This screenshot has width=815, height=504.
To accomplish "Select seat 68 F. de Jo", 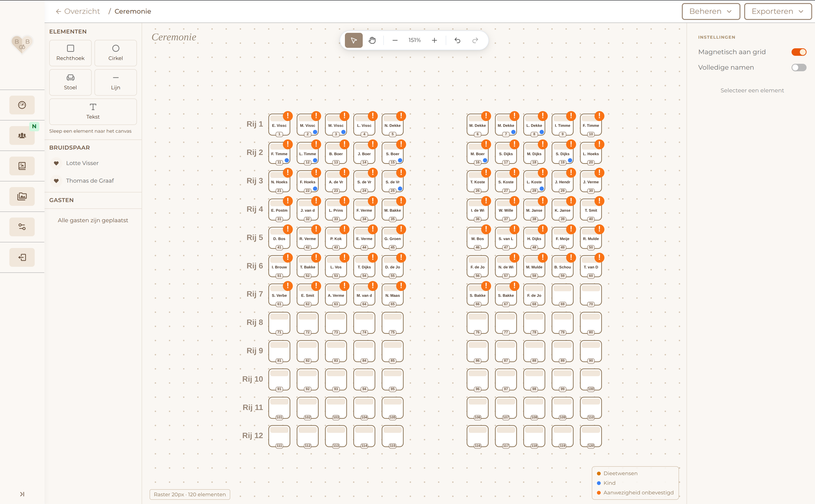I will 534,295.
